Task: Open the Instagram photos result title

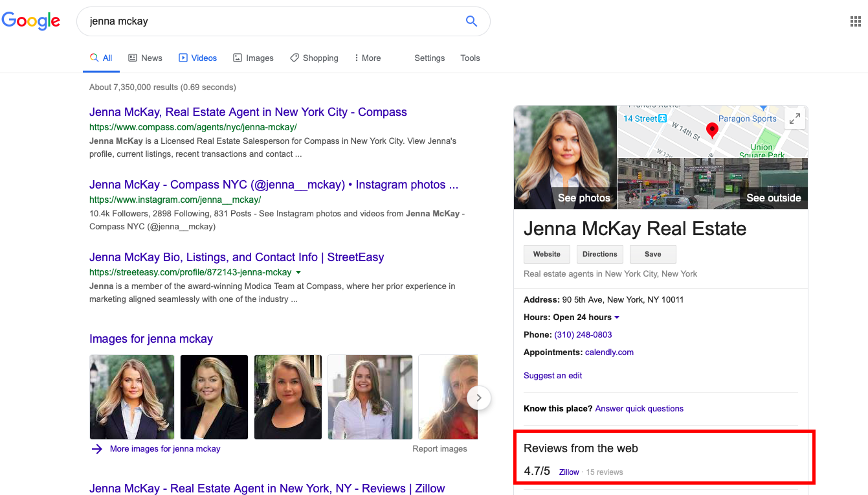Action: (274, 185)
